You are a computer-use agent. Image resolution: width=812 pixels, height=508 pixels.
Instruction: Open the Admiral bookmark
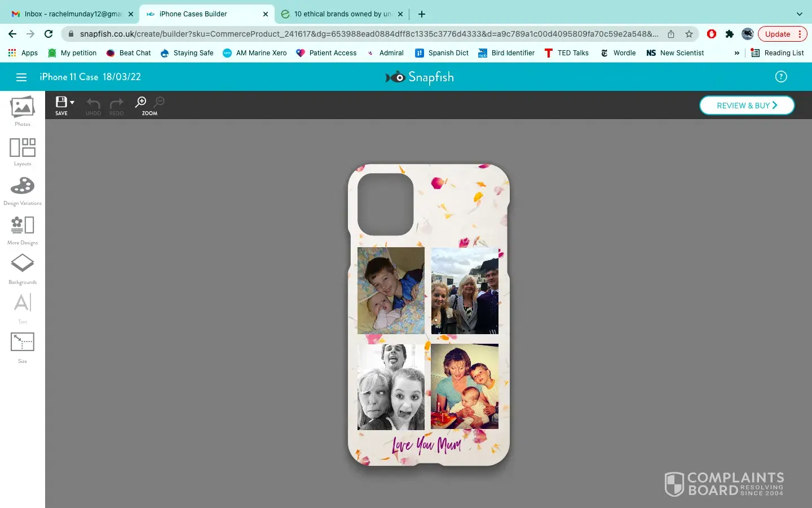tap(385, 53)
